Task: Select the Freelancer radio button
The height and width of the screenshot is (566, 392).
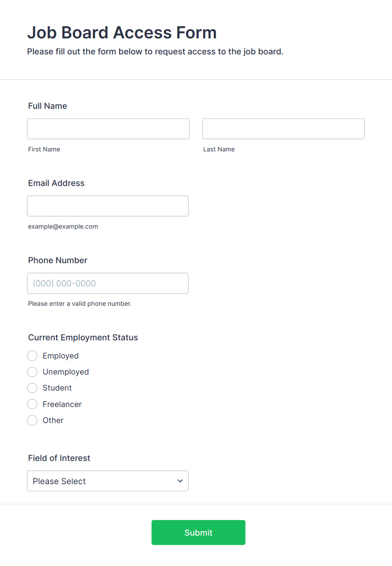Action: [32, 404]
